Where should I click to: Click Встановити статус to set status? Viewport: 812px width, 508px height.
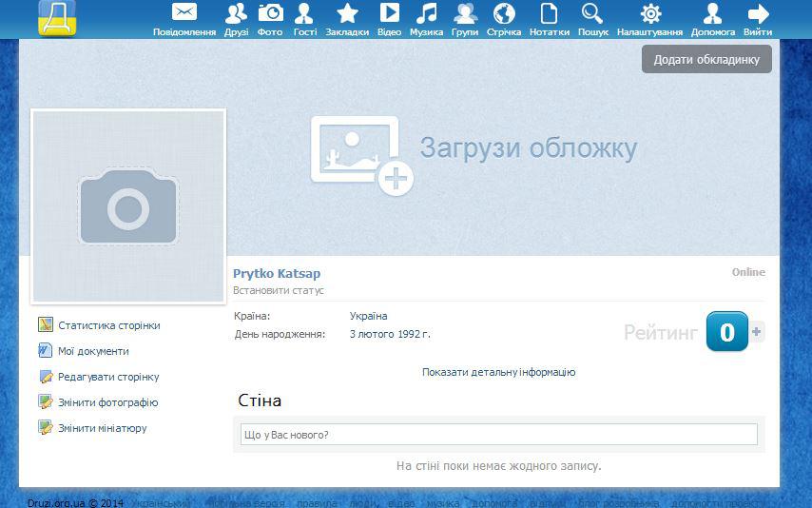coord(278,290)
